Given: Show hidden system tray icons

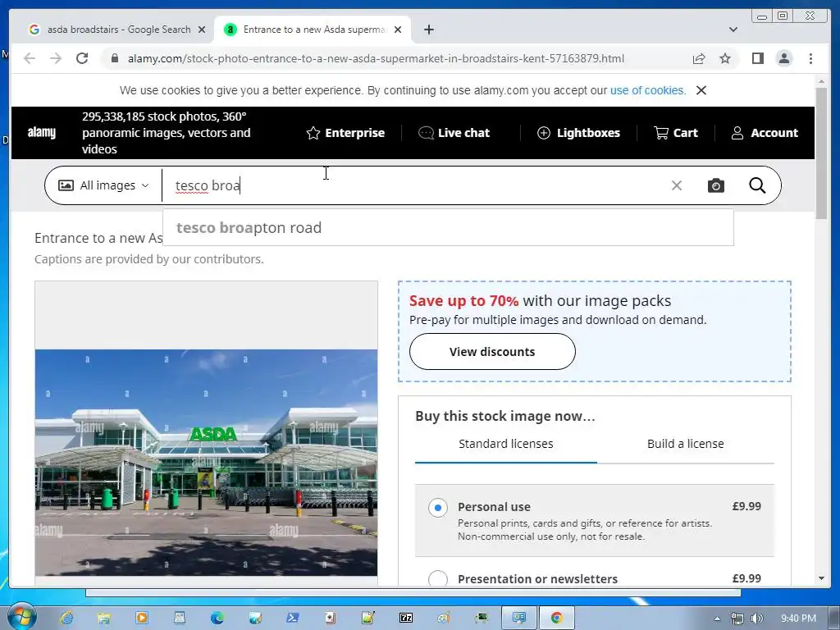Looking at the screenshot, I should tap(717, 619).
